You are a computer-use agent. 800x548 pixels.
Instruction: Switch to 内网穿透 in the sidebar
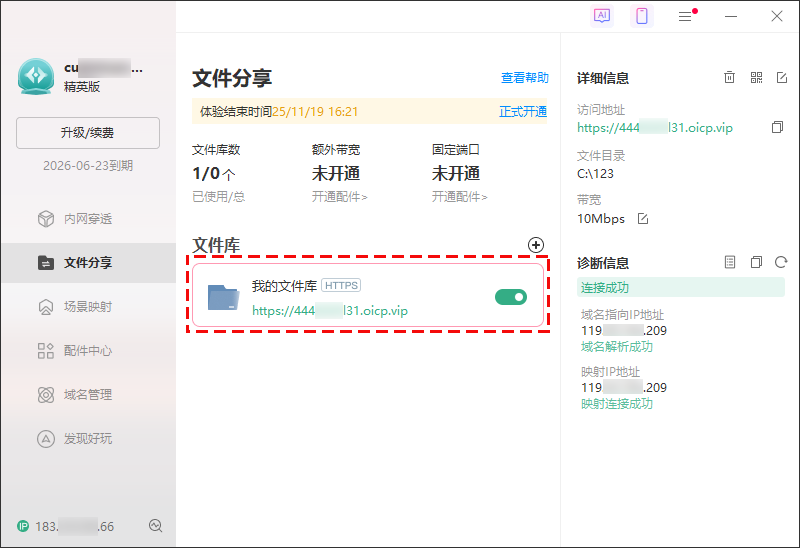pos(88,219)
